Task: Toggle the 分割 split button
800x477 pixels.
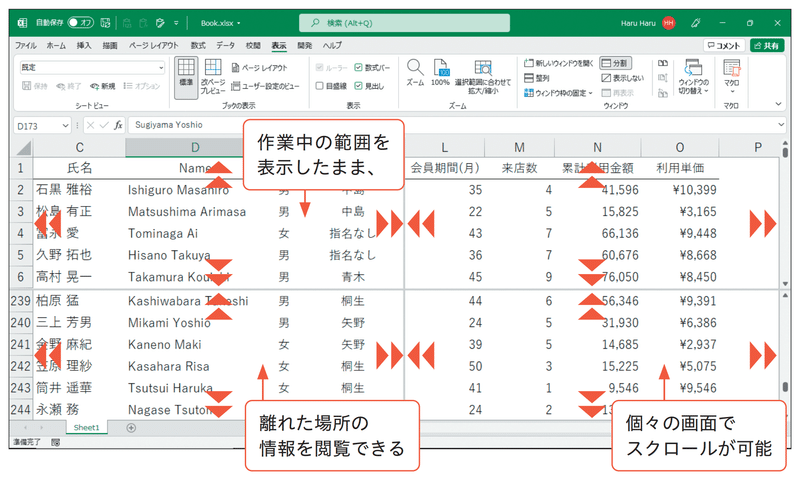Action: 615,63
